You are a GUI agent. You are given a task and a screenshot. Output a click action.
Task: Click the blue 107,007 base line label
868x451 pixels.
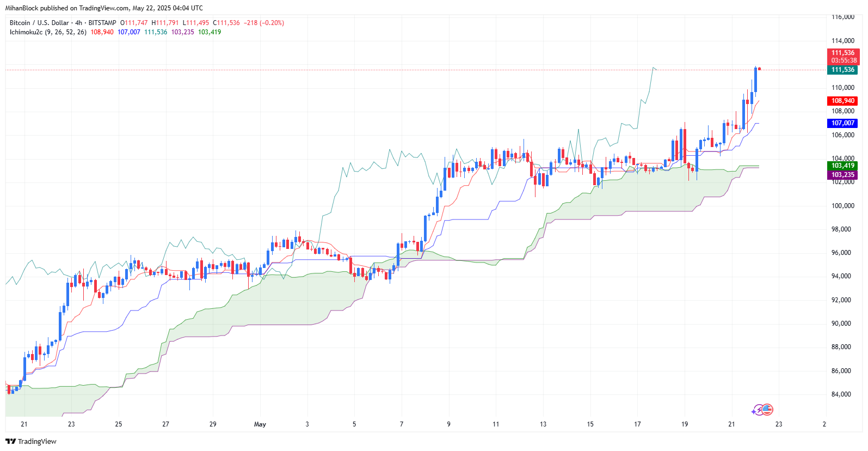[x=843, y=123]
